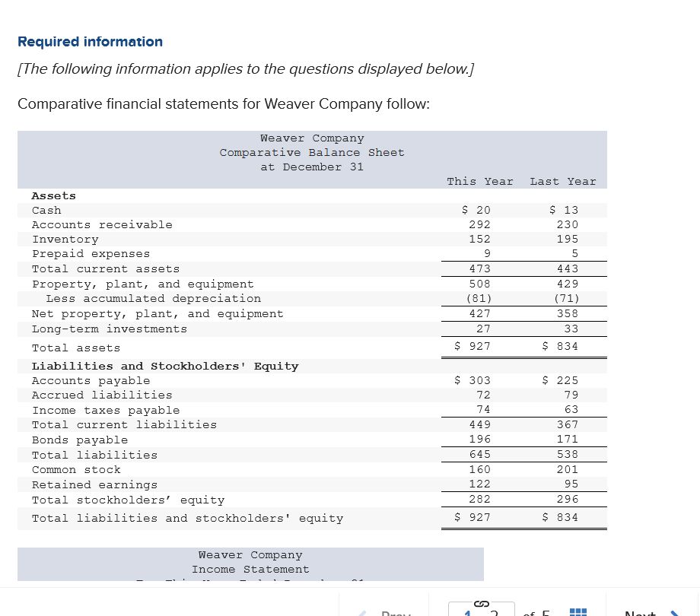Click the "Accounts payable" row label

coord(91,381)
